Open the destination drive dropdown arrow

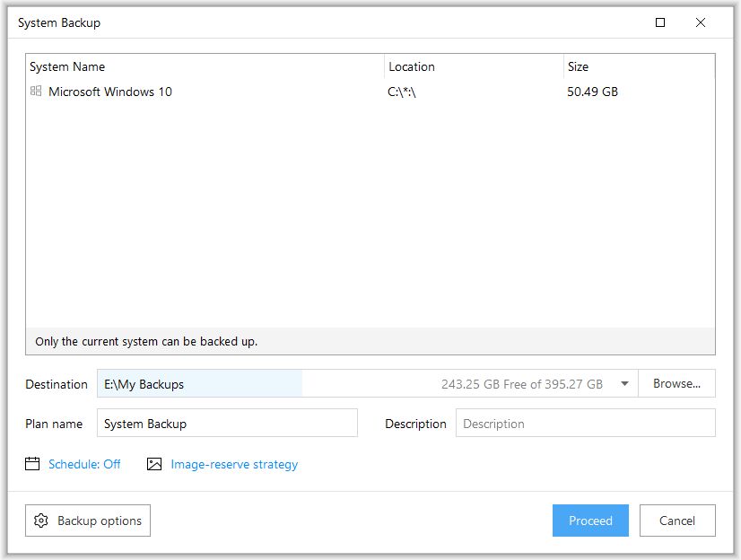[623, 383]
